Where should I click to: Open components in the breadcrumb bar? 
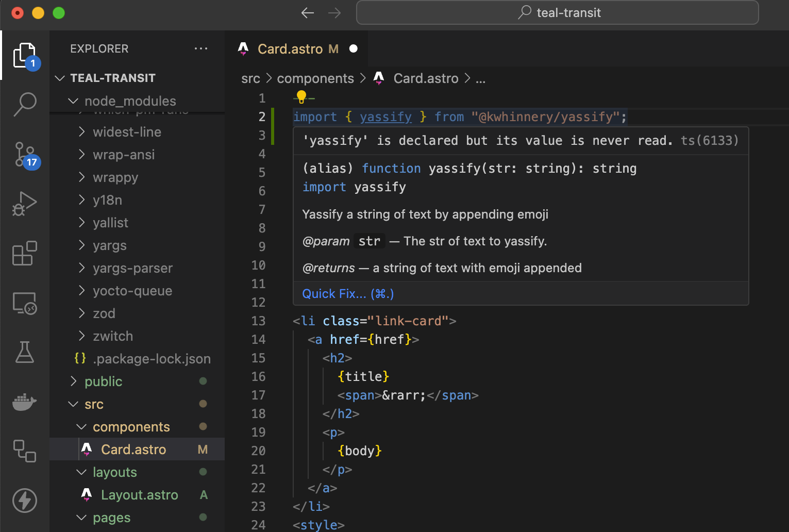pyautogui.click(x=315, y=78)
